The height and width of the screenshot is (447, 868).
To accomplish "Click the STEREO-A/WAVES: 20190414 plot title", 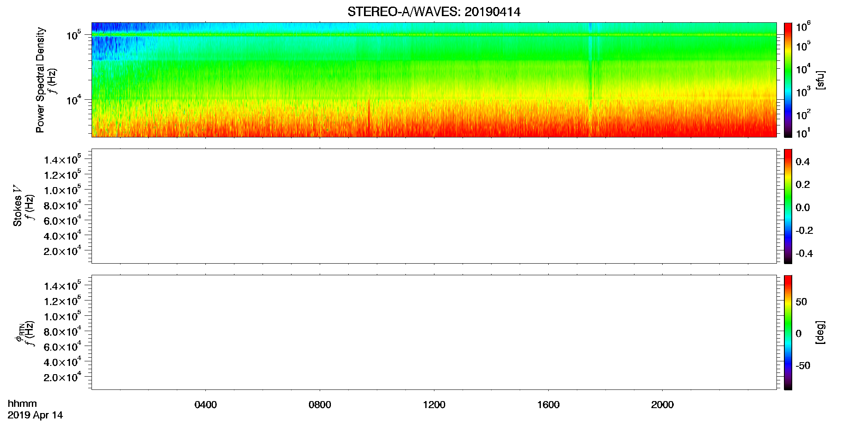I will (434, 12).
